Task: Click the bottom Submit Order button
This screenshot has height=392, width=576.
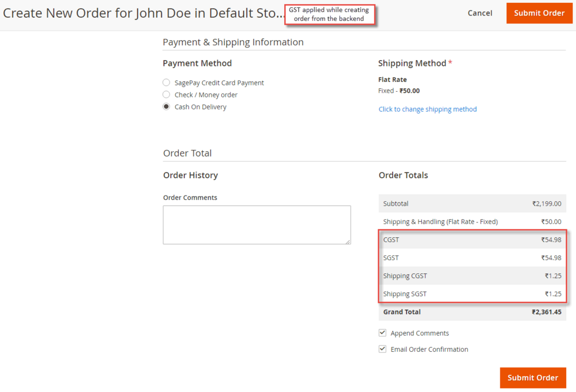Action: tap(532, 378)
